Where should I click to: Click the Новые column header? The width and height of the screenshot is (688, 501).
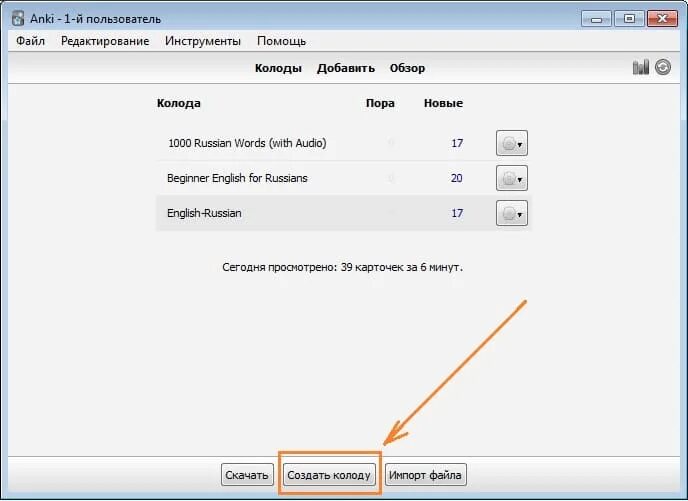[443, 103]
